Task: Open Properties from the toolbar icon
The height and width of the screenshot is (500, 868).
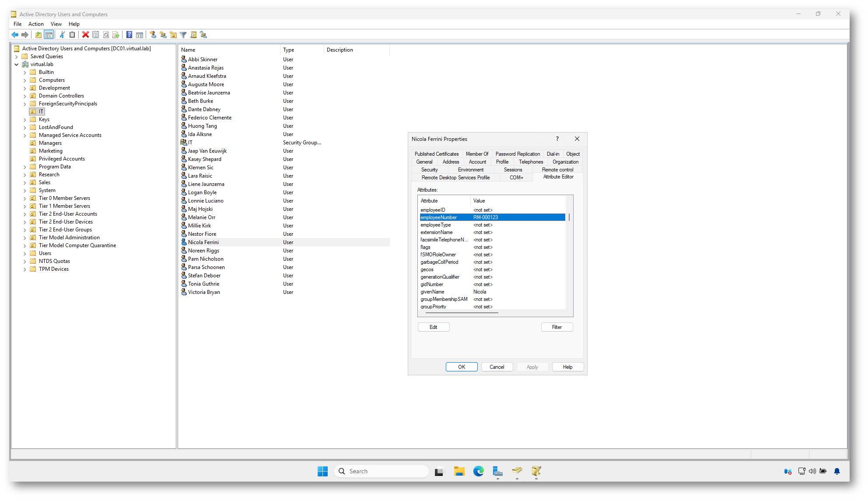Action: point(96,35)
